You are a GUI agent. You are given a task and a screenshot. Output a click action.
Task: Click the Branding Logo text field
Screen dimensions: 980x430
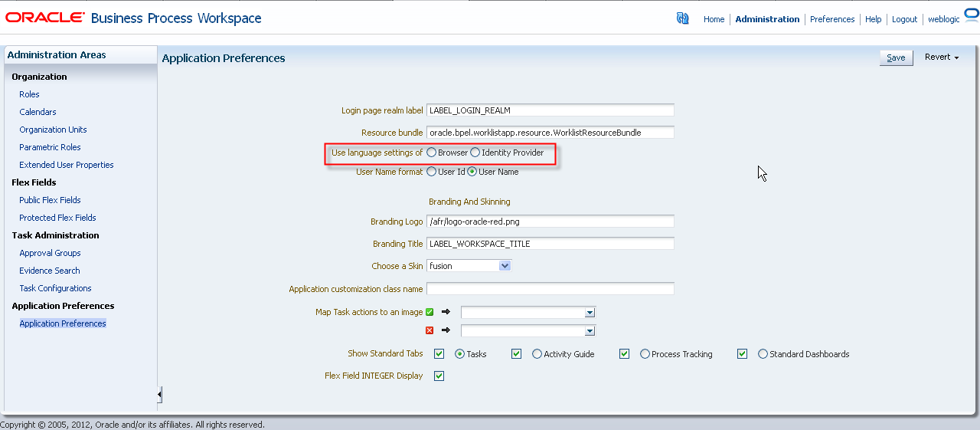tap(550, 222)
